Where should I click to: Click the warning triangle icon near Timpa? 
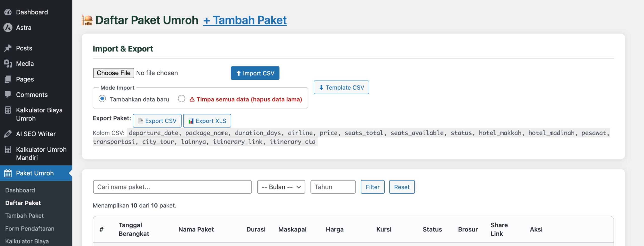click(192, 100)
